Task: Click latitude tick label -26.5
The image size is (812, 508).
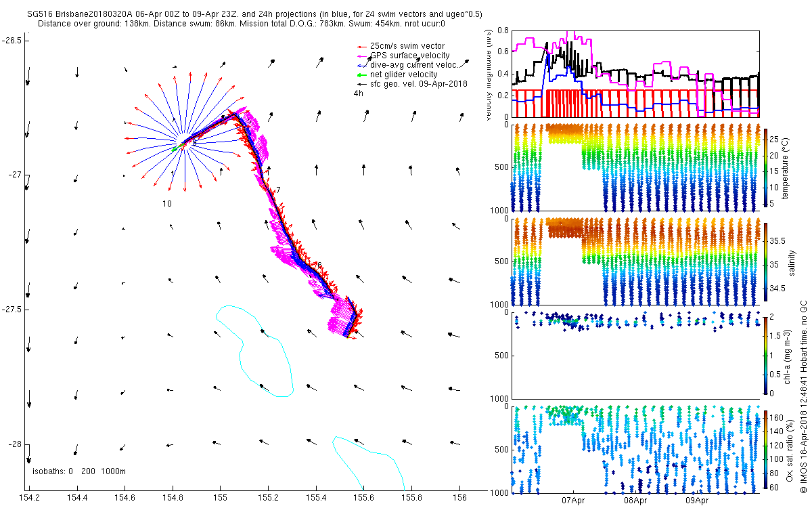Action: tap(12, 40)
